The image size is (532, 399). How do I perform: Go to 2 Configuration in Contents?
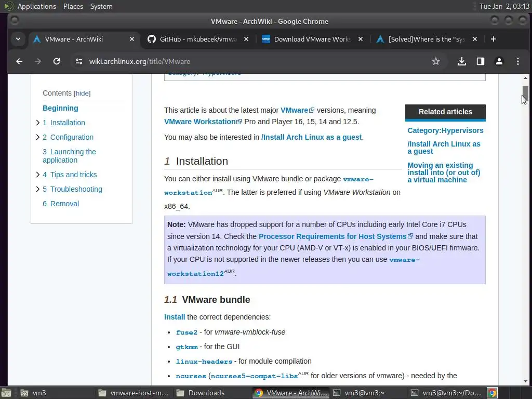[68, 137]
